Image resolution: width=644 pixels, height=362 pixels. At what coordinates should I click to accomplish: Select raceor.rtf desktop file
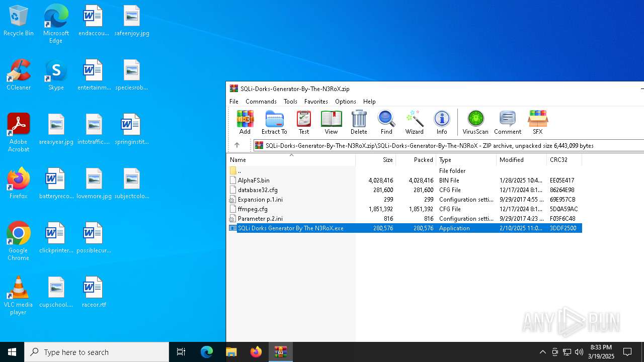click(x=94, y=293)
